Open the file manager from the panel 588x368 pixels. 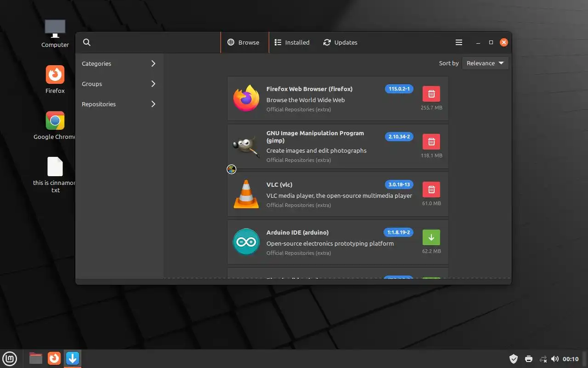tap(36, 358)
